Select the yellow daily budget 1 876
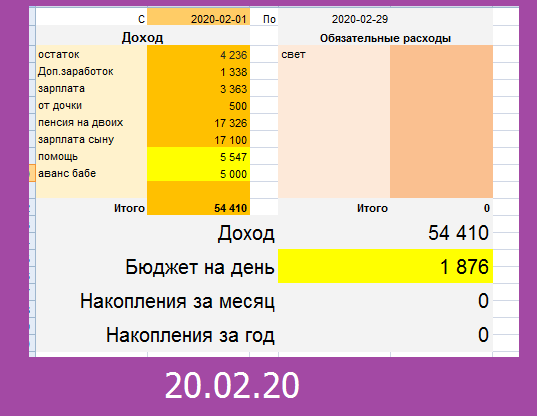The height and width of the screenshot is (416, 537). 385,266
